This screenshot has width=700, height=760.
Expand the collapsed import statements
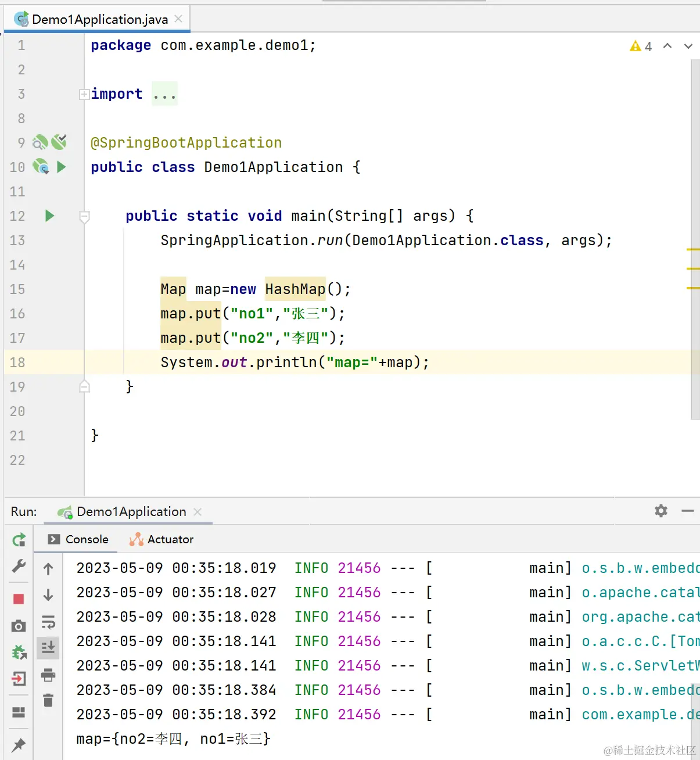[x=84, y=94]
